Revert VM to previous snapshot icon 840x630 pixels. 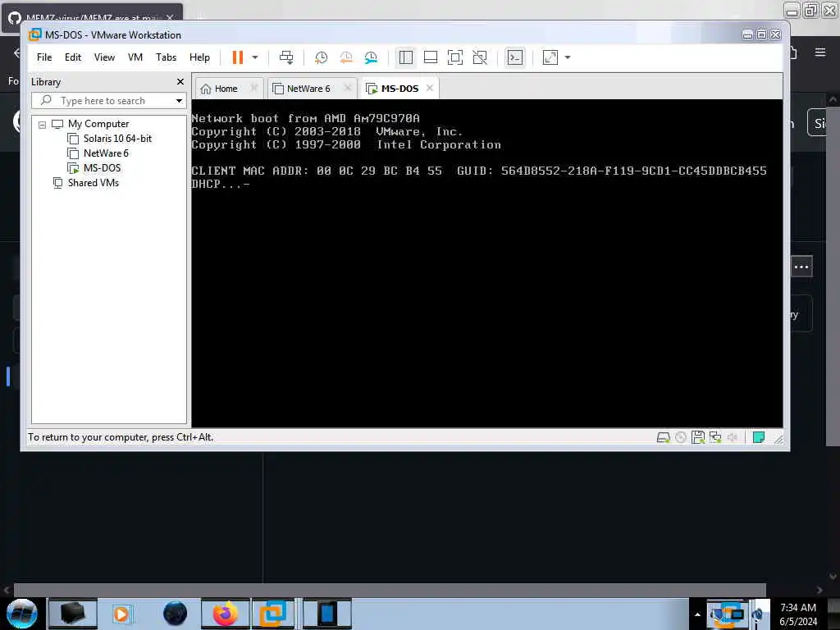click(x=346, y=57)
